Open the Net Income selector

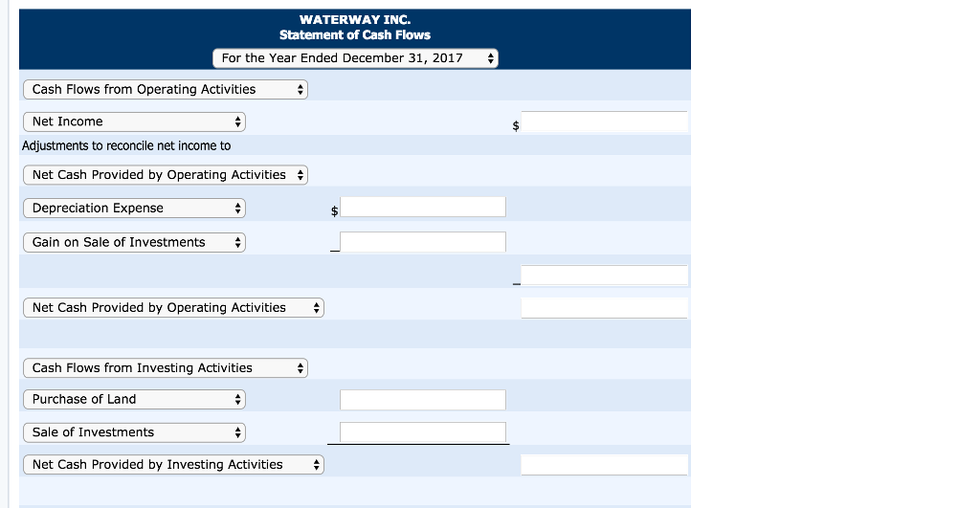[x=134, y=121]
